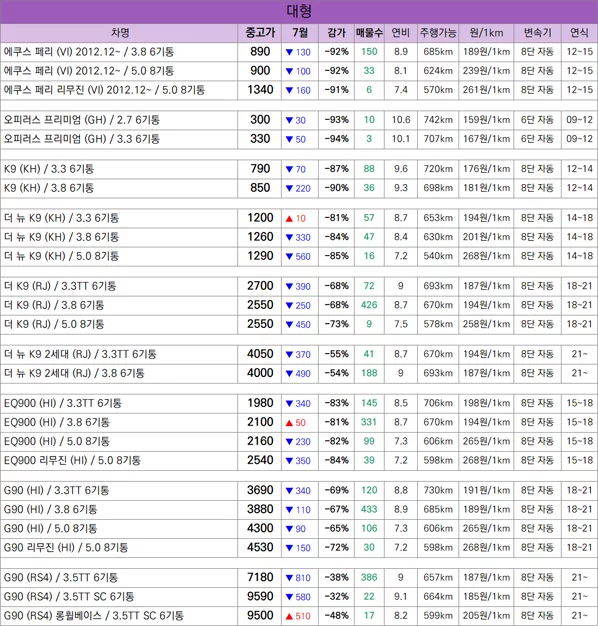Click the down arrow 490 cell
The width and height of the screenshot is (598, 626).
click(300, 374)
